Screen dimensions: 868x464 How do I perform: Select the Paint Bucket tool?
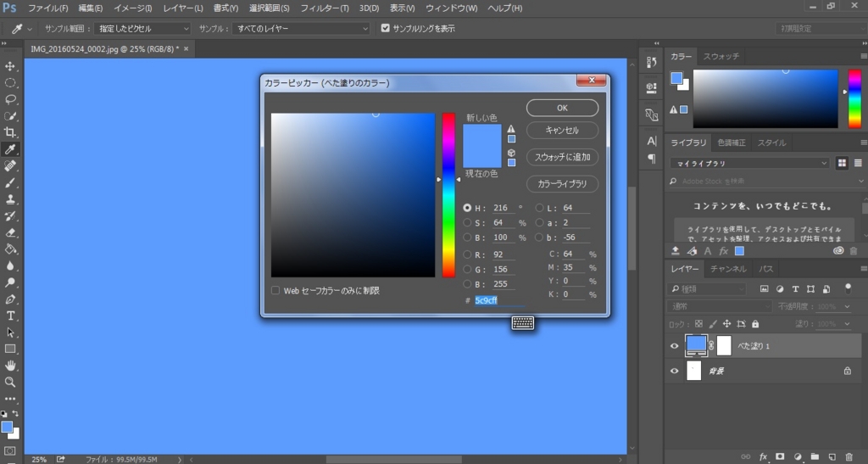click(x=10, y=249)
